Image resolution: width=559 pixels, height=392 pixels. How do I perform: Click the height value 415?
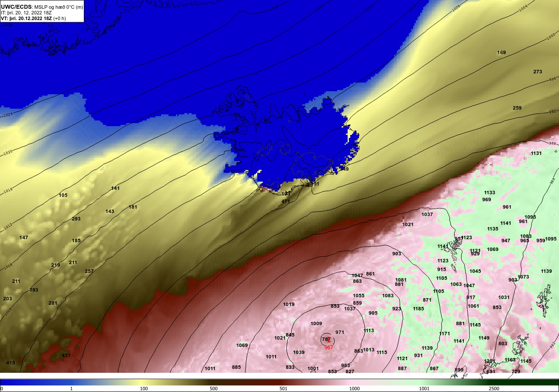click(10, 363)
